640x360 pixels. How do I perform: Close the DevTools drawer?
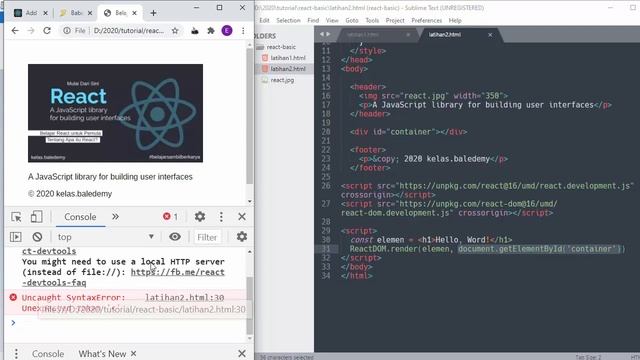click(x=242, y=353)
